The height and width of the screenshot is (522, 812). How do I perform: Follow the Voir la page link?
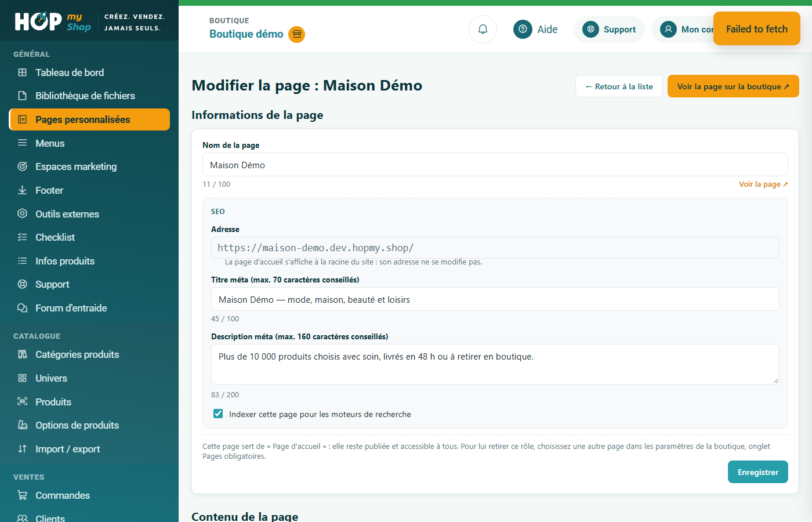pyautogui.click(x=763, y=184)
